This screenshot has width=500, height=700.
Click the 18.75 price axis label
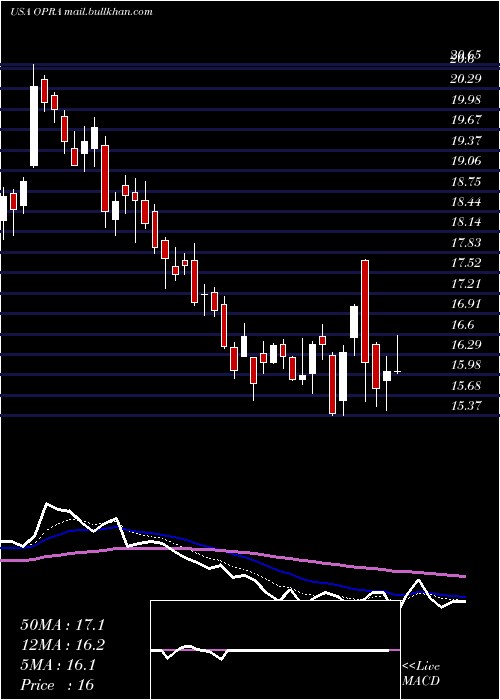tap(466, 181)
